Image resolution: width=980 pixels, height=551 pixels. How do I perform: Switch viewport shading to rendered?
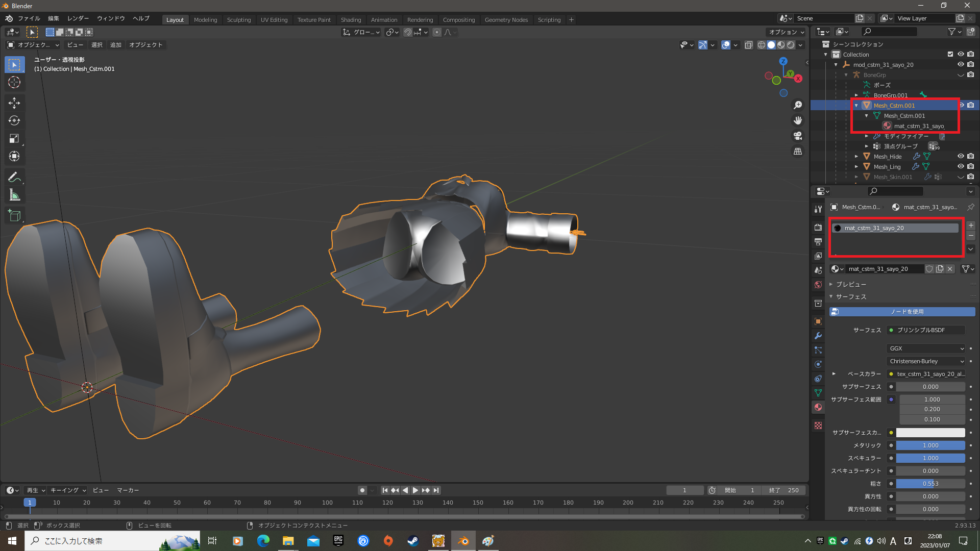point(791,45)
